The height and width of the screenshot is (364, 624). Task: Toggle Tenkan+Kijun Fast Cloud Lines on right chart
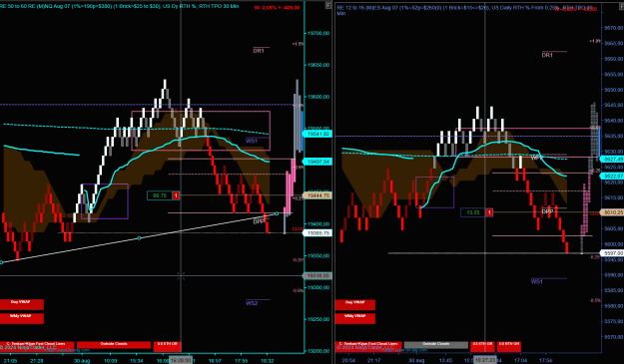coord(368,346)
